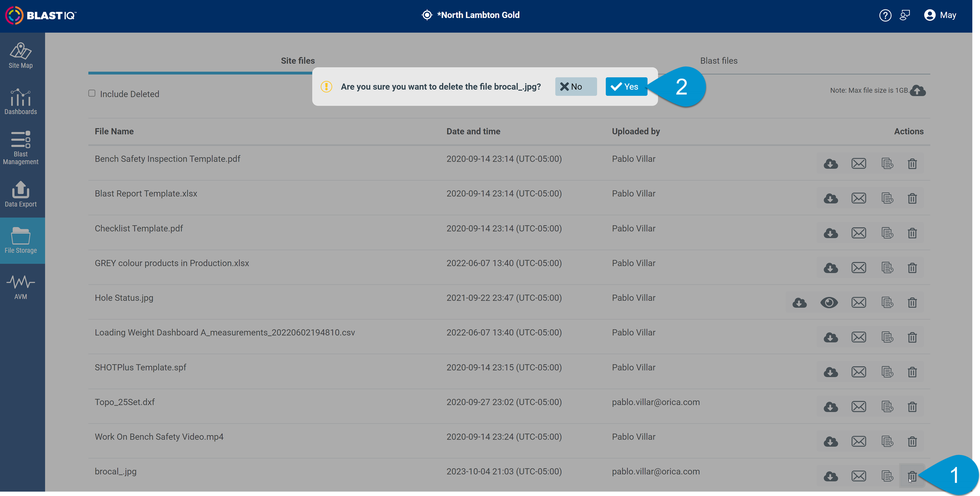Email Bench Safety Inspection Template.pdf
This screenshot has height=496, width=980.
point(859,164)
